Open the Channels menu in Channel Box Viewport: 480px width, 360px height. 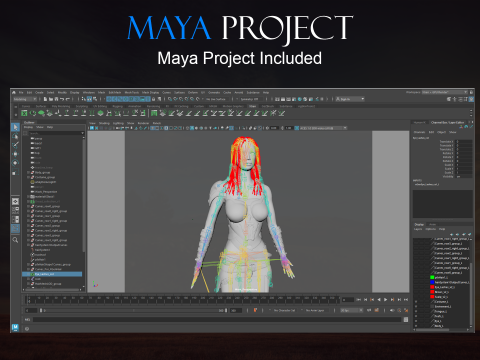pyautogui.click(x=419, y=132)
